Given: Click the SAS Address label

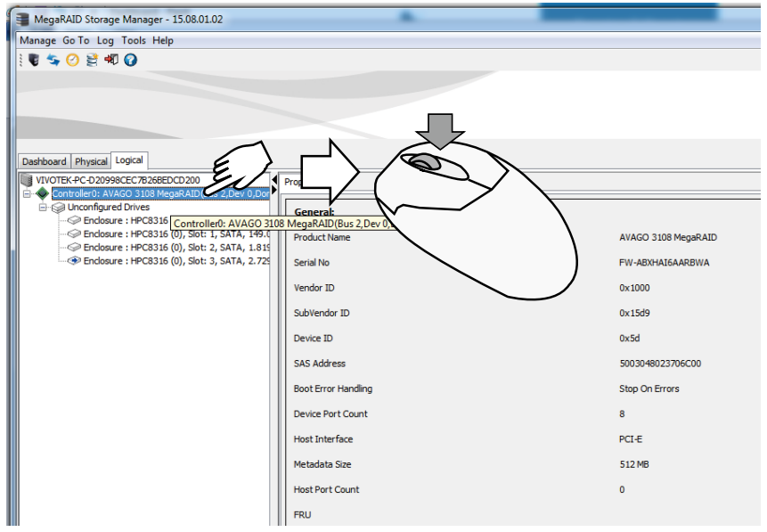Looking at the screenshot, I should [x=320, y=364].
